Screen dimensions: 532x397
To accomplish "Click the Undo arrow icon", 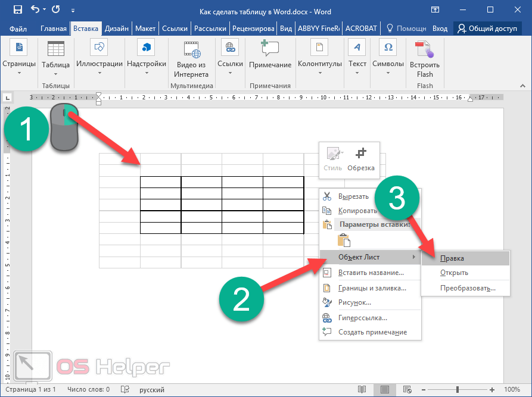I will point(35,10).
